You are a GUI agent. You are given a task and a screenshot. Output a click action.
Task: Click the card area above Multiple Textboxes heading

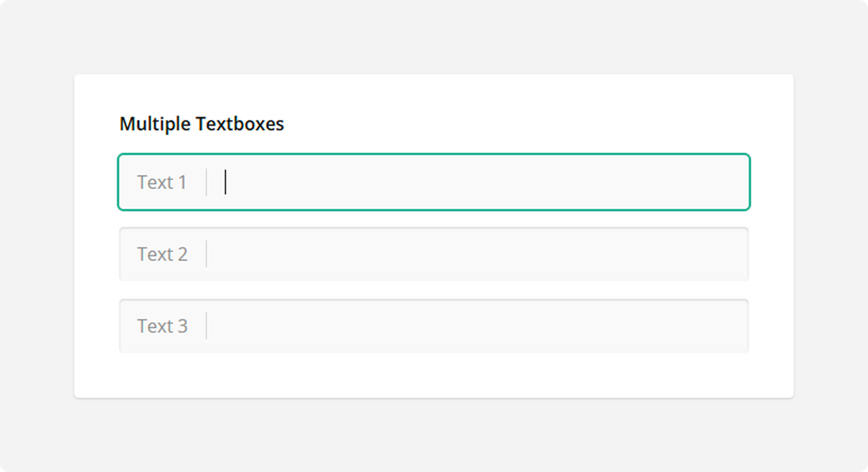pos(433,93)
